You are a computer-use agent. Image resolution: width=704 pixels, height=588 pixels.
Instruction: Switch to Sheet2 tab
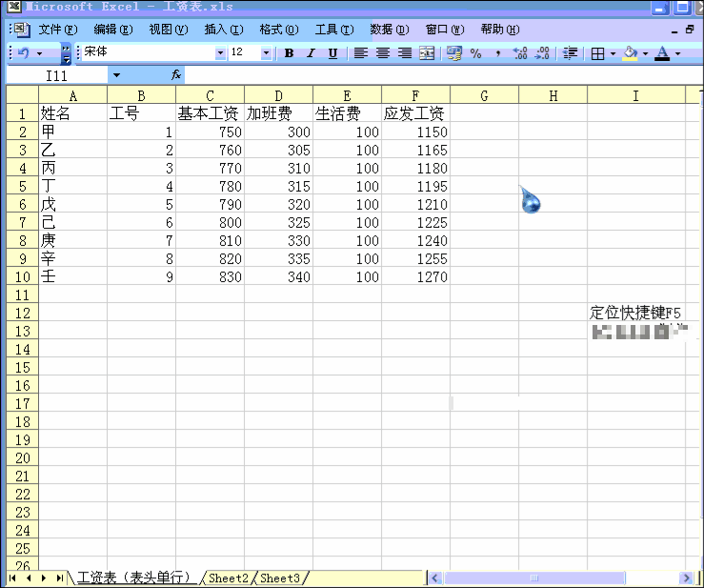click(228, 578)
